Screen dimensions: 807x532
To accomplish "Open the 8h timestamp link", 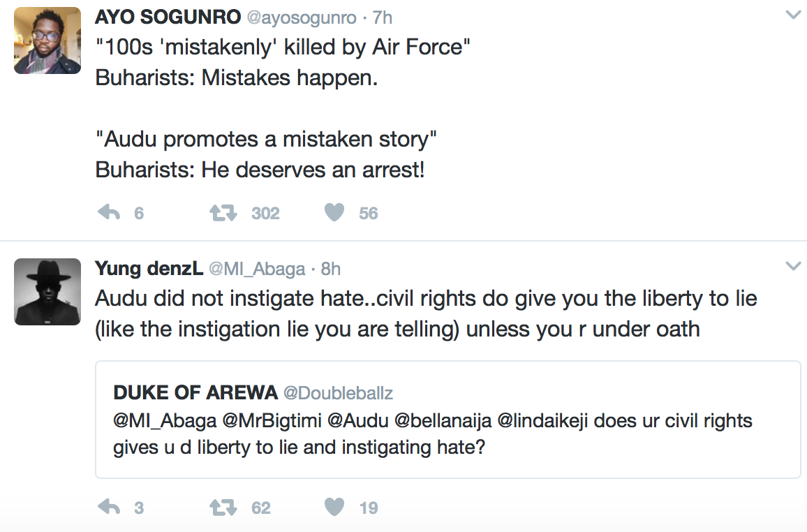I will (x=331, y=268).
